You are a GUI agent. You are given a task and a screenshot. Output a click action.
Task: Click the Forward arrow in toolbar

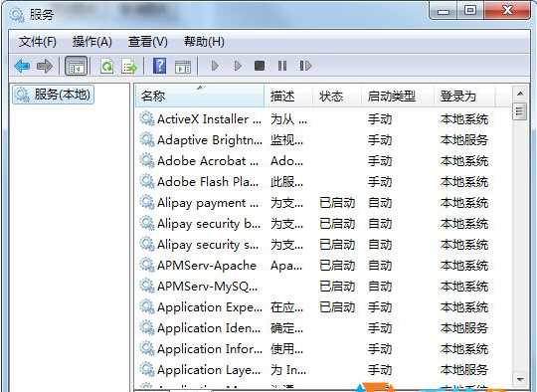tap(45, 66)
